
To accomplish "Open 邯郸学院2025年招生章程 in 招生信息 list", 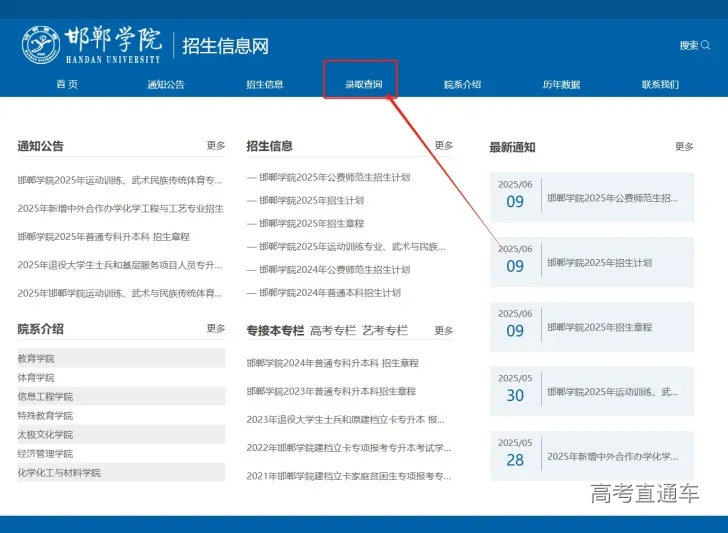I will pyautogui.click(x=312, y=224).
